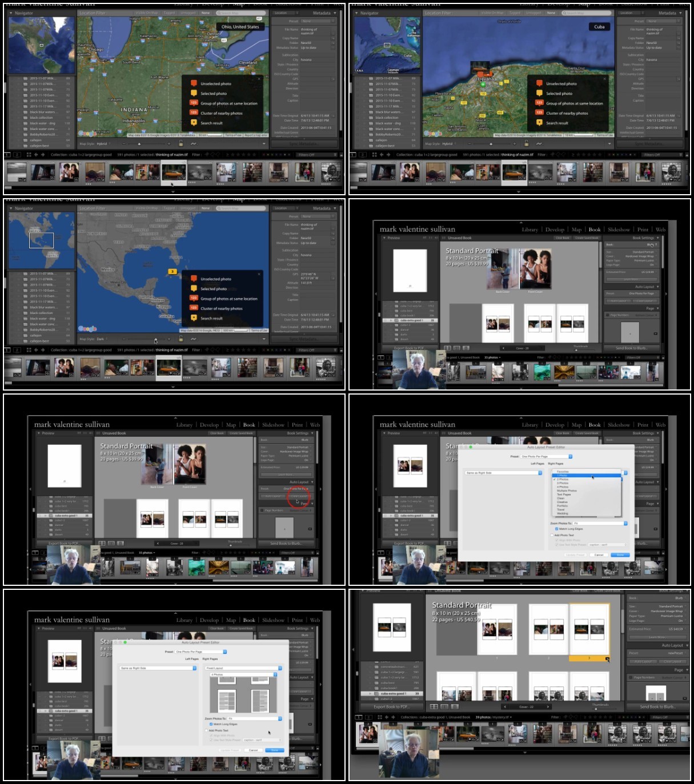Viewport: 694px width, 784px height.
Task: Toggle Add Photo Text in open-list preset dialog
Action: click(552, 535)
